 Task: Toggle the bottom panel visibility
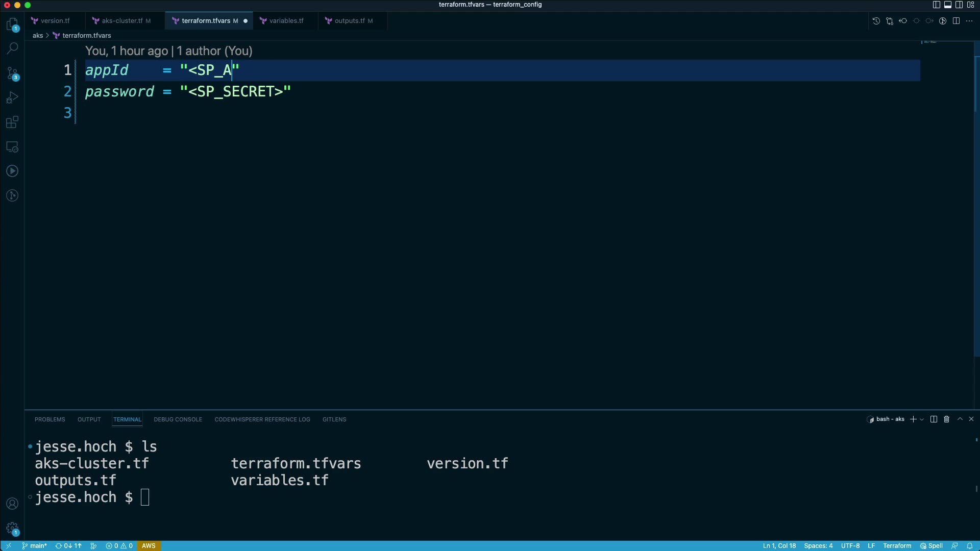(947, 5)
